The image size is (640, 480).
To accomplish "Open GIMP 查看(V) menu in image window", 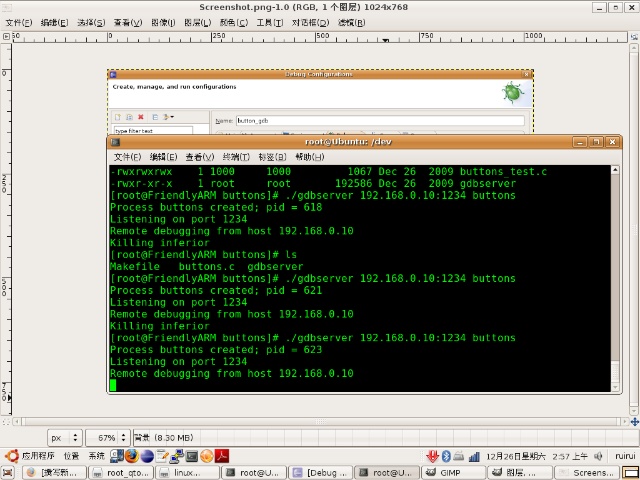I will click(x=128, y=23).
